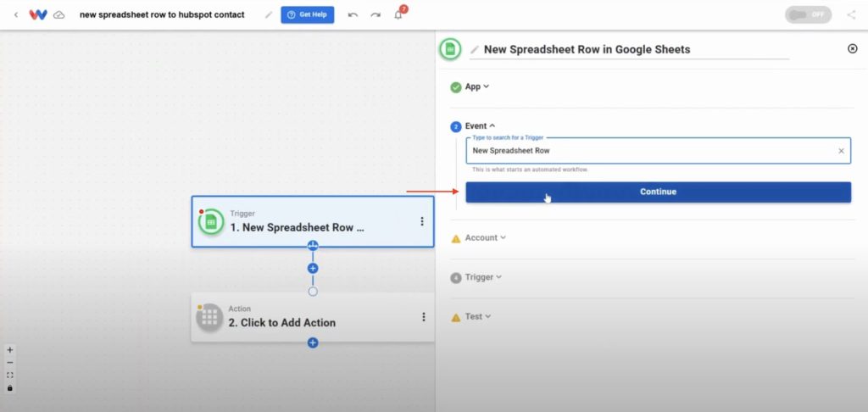Click the Google Sheets icon in panel header
The height and width of the screenshot is (412, 868).
(450, 49)
